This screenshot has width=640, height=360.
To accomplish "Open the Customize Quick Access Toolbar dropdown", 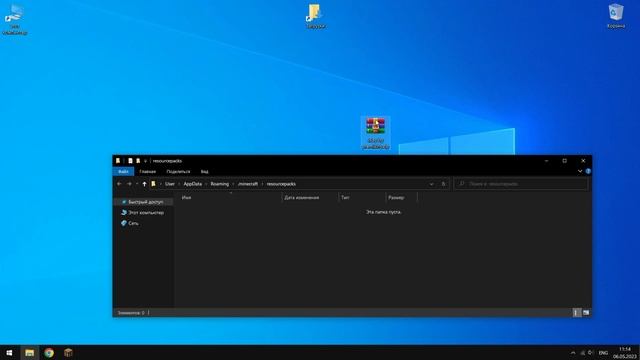I will 145,161.
